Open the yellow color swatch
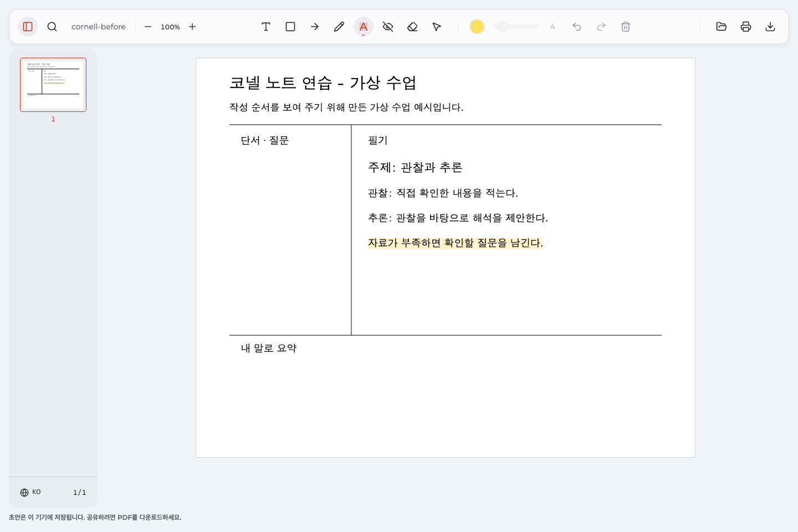798x532 pixels. click(477, 27)
